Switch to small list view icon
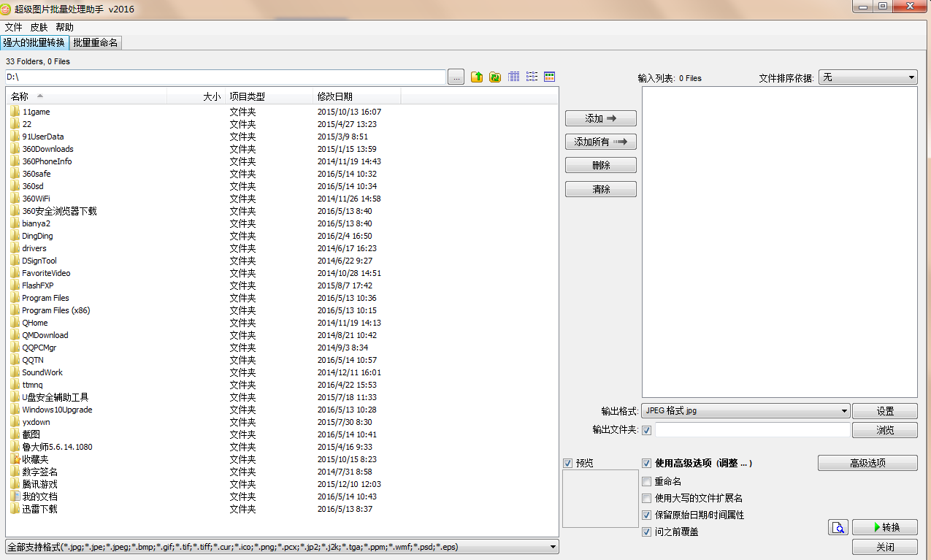 (532, 77)
